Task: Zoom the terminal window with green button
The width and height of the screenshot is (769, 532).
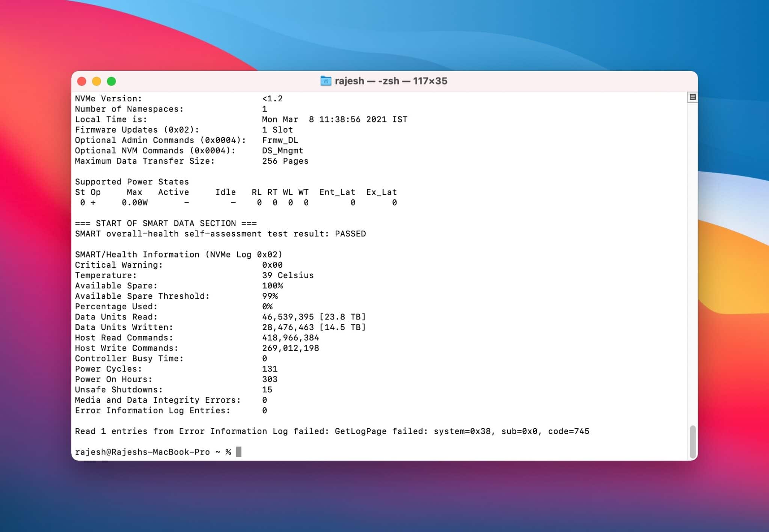Action: coord(112,81)
